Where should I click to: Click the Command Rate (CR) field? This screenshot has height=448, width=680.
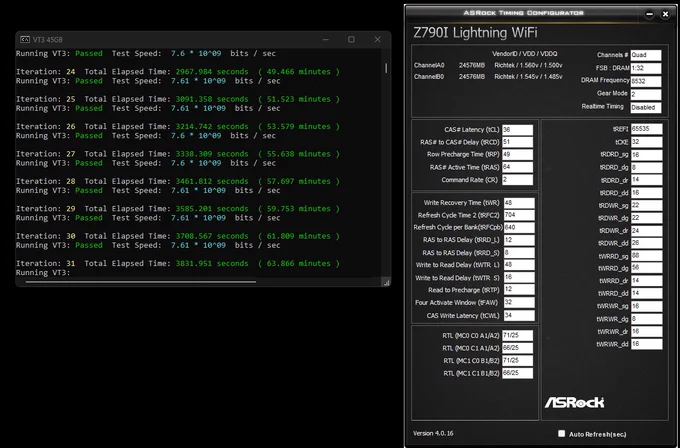(x=517, y=180)
